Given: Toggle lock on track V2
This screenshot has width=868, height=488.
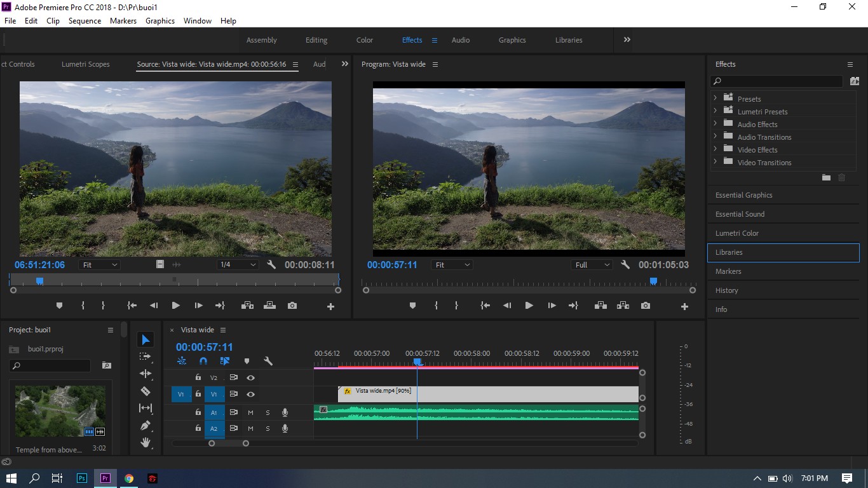Looking at the screenshot, I should click(x=198, y=377).
